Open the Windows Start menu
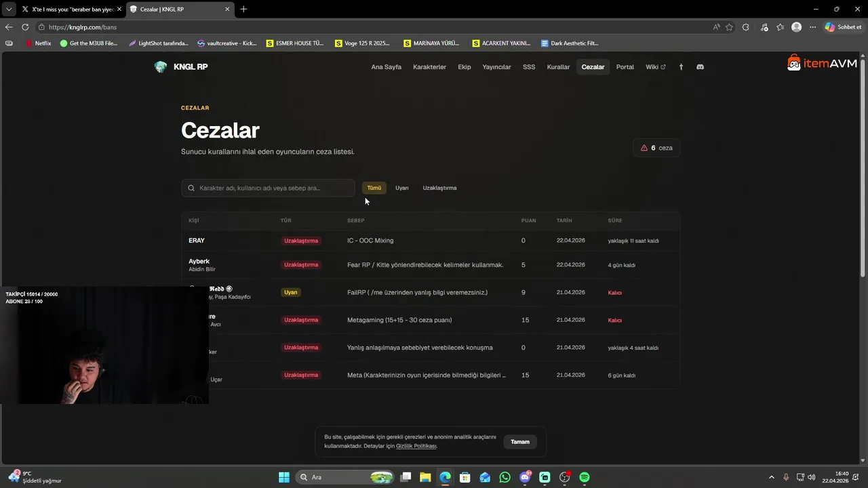Image resolution: width=868 pixels, height=488 pixels. (x=284, y=477)
